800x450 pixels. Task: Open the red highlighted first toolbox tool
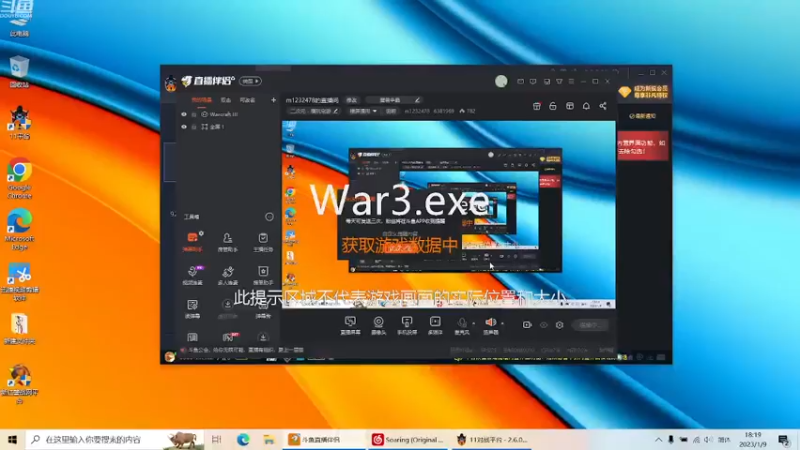(193, 242)
